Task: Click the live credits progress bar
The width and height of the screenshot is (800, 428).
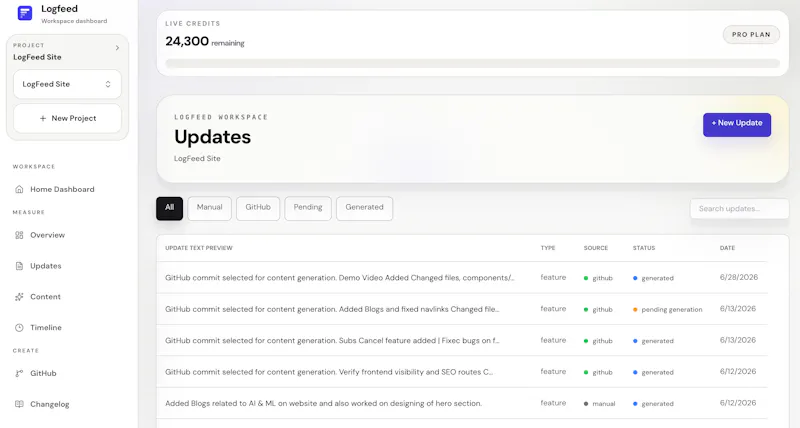Action: 472,64
